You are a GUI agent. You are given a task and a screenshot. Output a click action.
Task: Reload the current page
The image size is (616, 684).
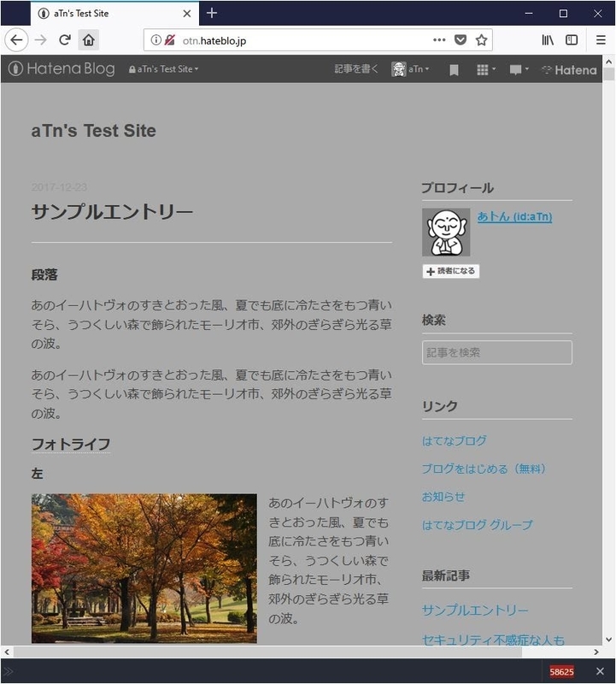tap(64, 40)
